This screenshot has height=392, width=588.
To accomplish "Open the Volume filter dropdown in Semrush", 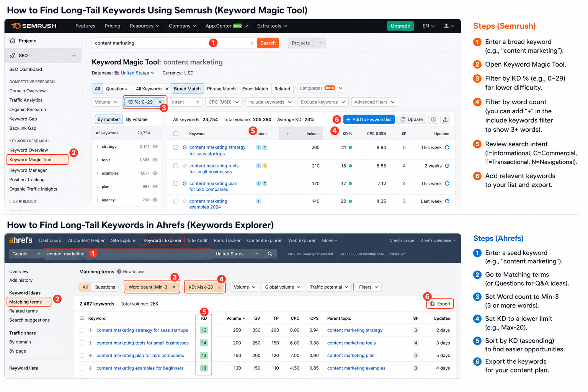I will coord(106,102).
